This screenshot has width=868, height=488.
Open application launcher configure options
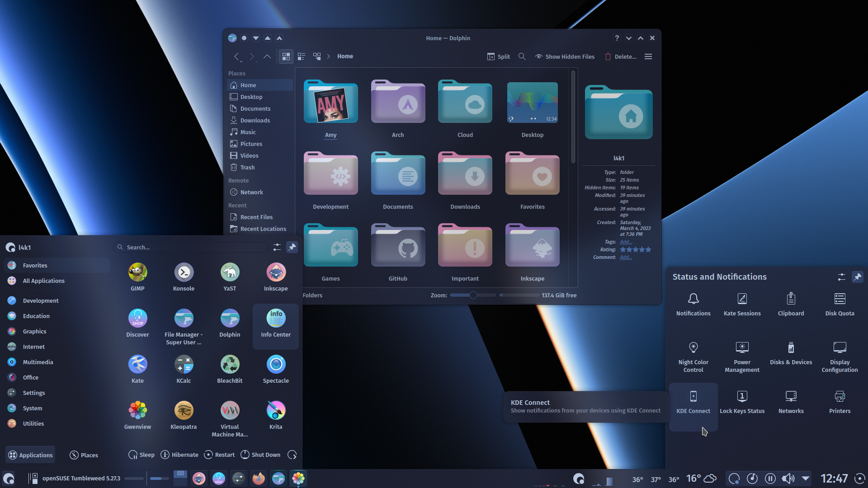point(277,247)
